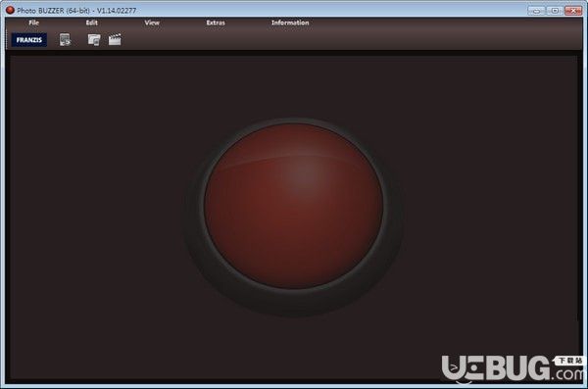Image resolution: width=588 pixels, height=389 pixels.
Task: Click the Photo BUZZER app icon in title bar
Action: coord(10,10)
